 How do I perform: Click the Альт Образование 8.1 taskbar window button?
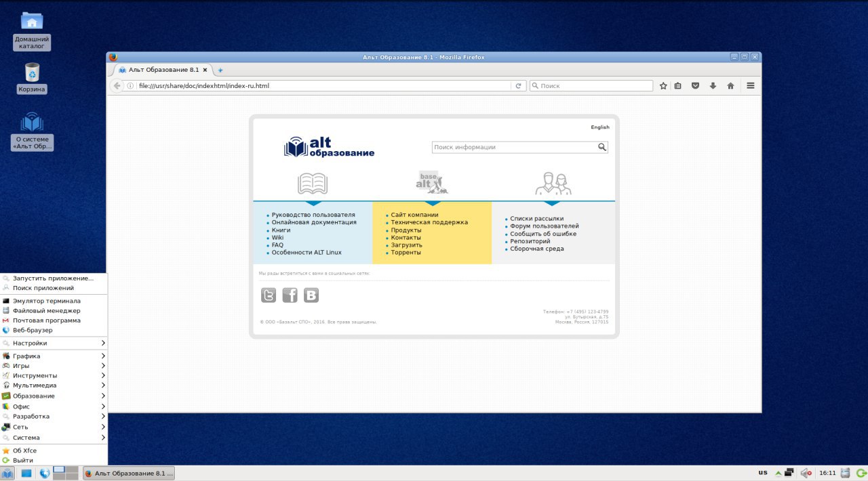(129, 473)
